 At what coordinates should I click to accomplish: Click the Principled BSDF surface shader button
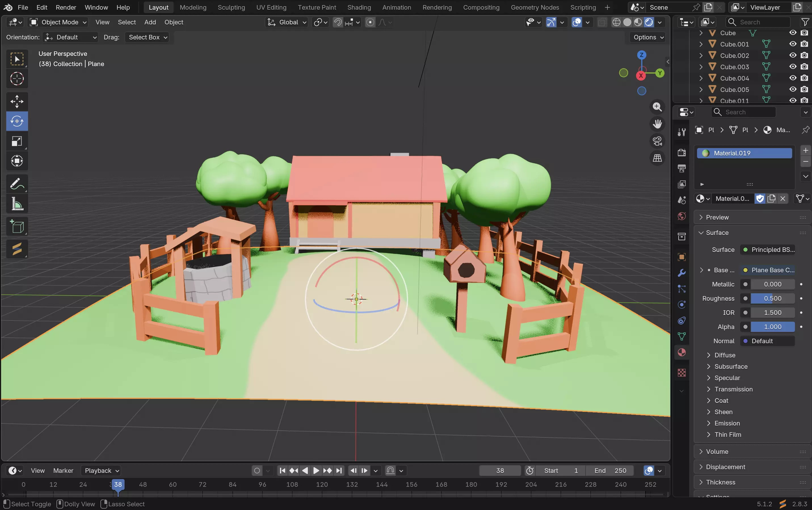767,250
